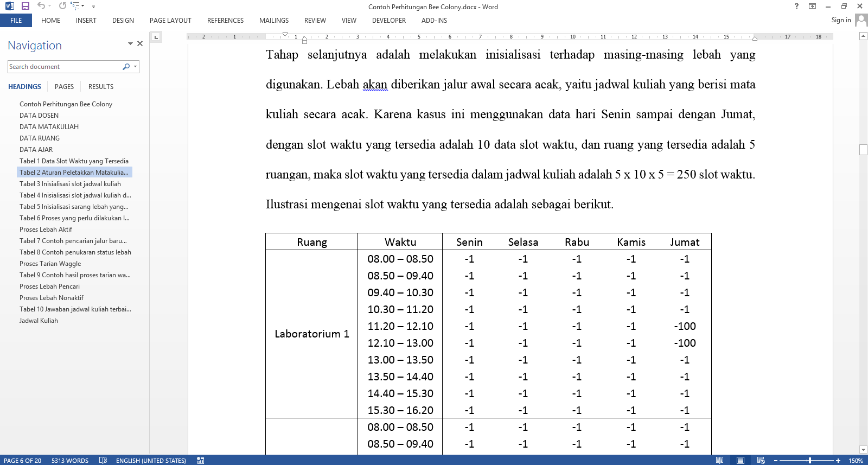
Task: Open Navigation pane task options arrow
Action: coord(130,43)
